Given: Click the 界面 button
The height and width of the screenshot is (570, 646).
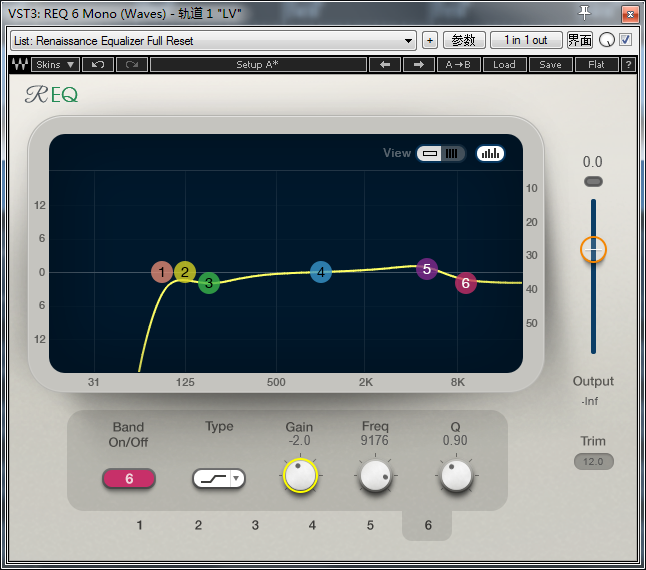Looking at the screenshot, I should (580, 40).
